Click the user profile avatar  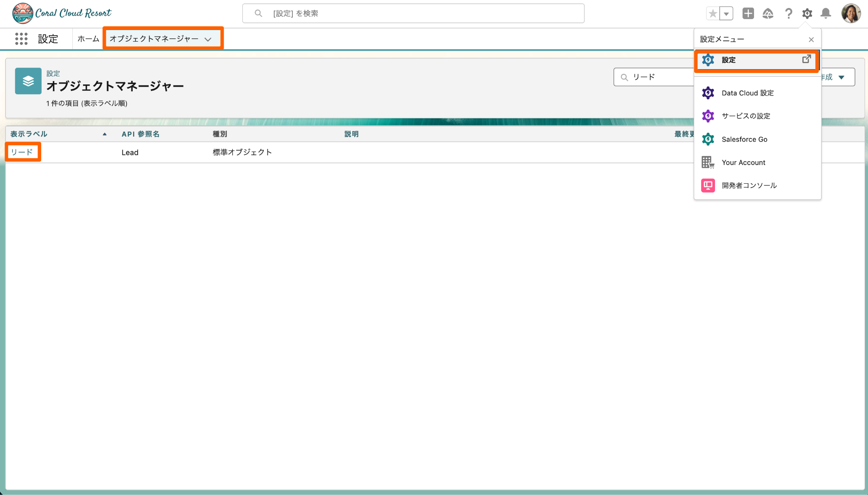tap(851, 14)
